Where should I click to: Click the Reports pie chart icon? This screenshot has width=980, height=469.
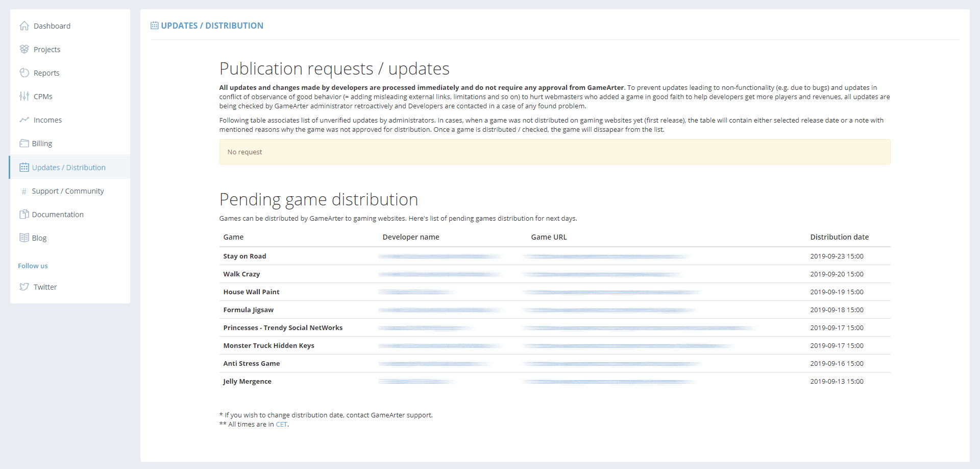pos(24,73)
